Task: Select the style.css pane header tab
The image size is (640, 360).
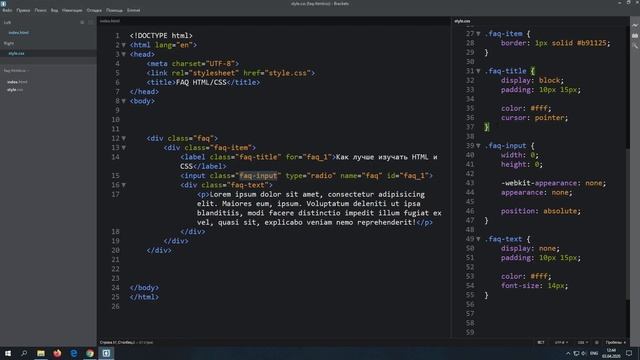Action: pos(462,21)
